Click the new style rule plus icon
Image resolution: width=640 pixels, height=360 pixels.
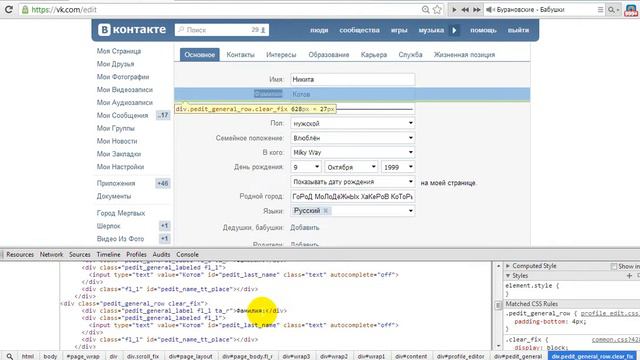[x=629, y=276]
